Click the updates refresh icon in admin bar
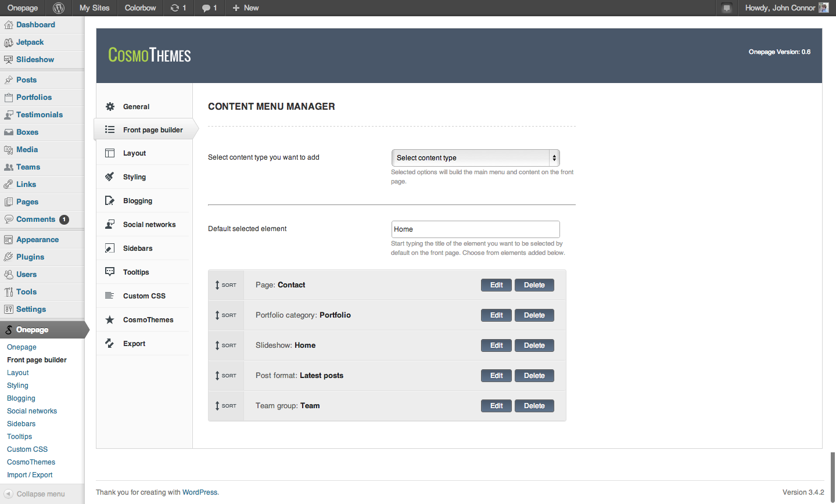This screenshot has height=504, width=836. coord(175,8)
